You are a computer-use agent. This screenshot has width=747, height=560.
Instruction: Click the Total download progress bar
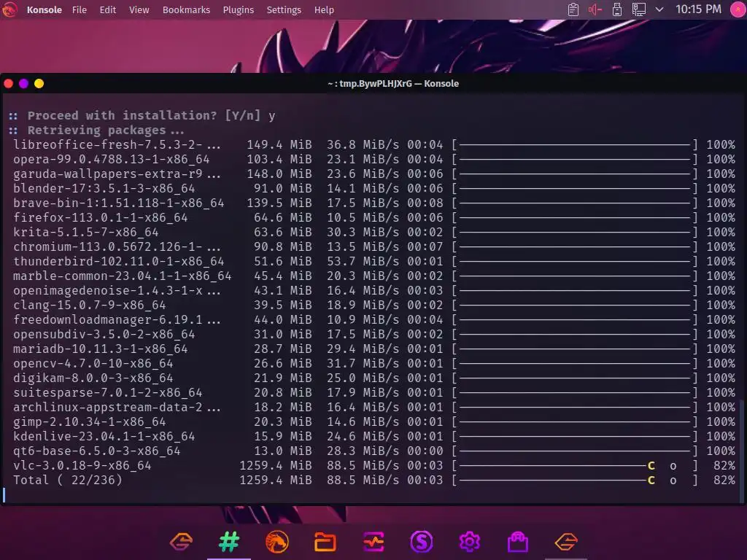click(575, 481)
